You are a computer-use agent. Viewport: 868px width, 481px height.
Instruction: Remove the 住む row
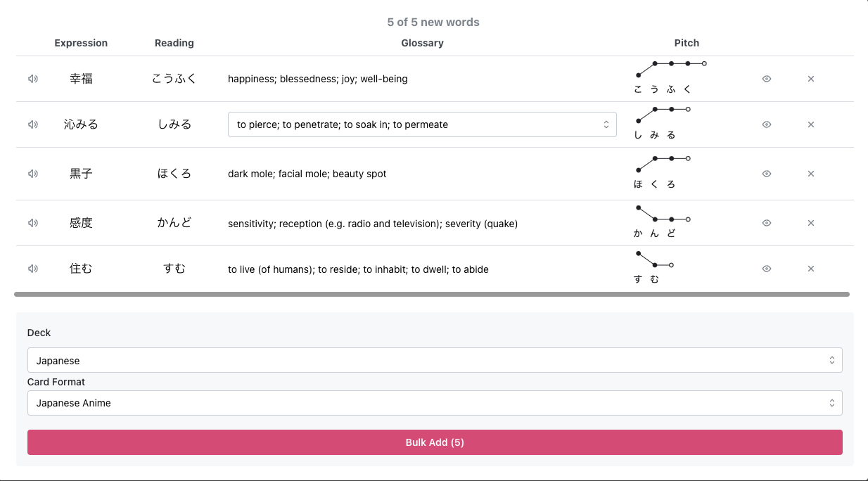pos(810,269)
